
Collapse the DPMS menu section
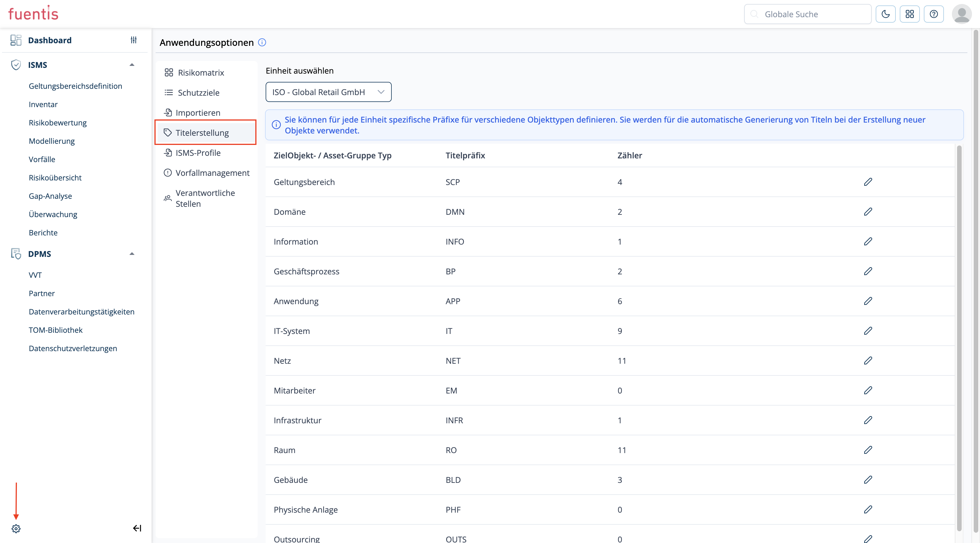pos(132,254)
